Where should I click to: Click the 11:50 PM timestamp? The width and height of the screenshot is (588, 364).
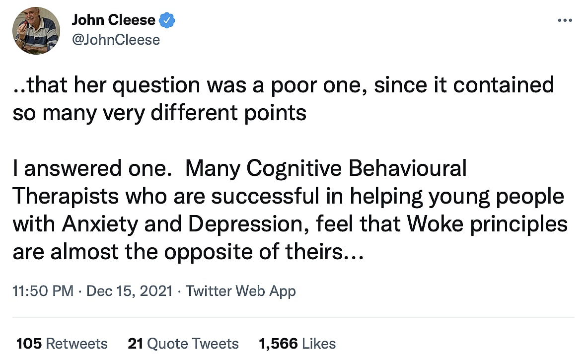point(44,291)
